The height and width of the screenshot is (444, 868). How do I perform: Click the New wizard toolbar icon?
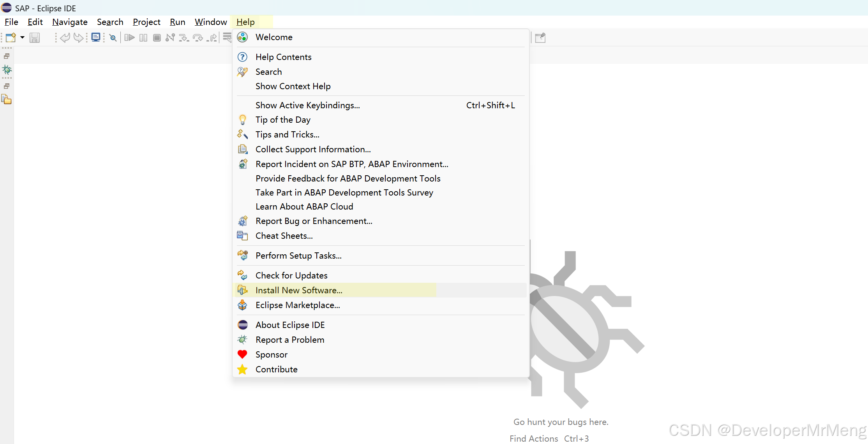11,38
